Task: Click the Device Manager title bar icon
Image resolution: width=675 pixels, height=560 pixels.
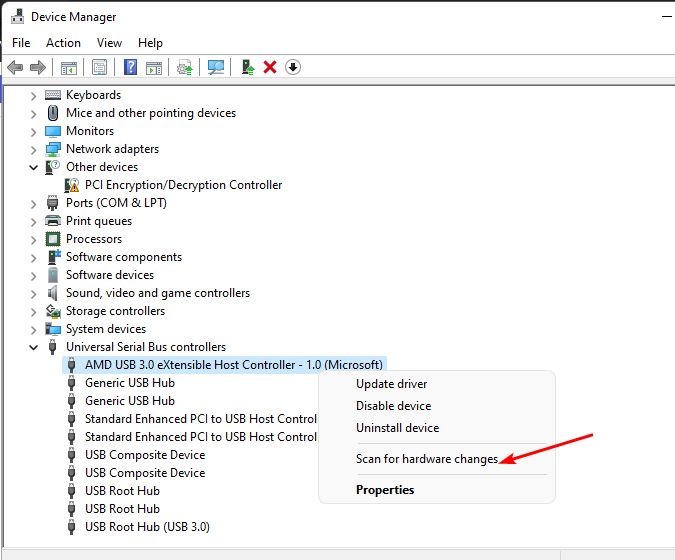Action: tap(18, 17)
